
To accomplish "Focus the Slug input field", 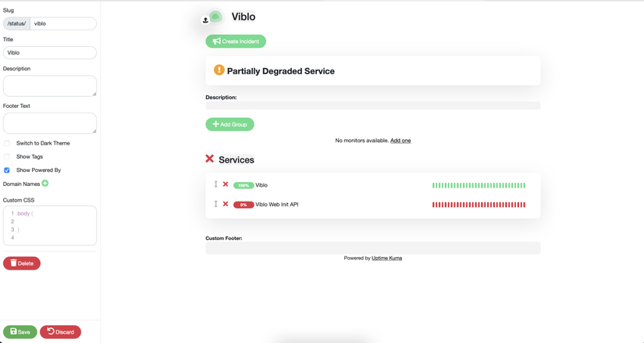I will tap(63, 23).
